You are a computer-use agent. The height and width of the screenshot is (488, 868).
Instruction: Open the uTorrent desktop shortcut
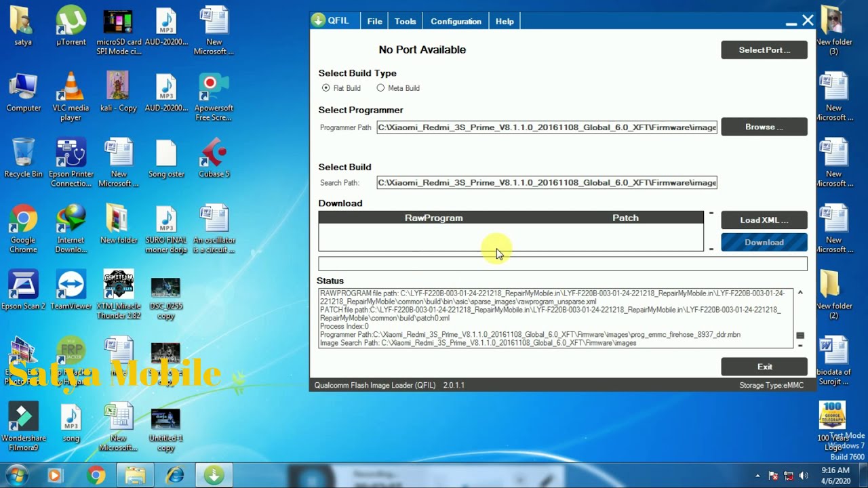coord(71,26)
